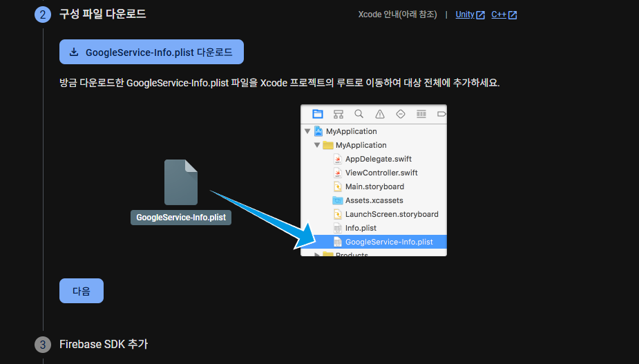Image resolution: width=639 pixels, height=364 pixels.
Task: Click the storyboard icon beside LaunchScreen.storyboard
Action: 337,214
